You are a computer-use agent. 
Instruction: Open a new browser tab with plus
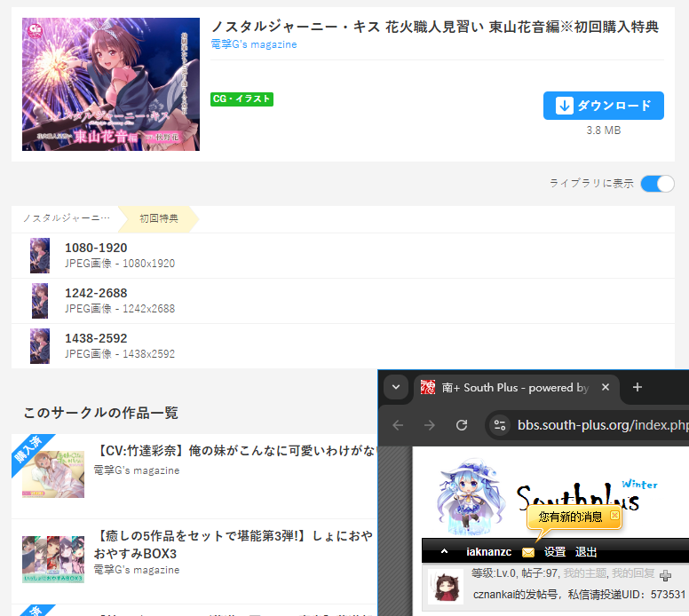(638, 387)
